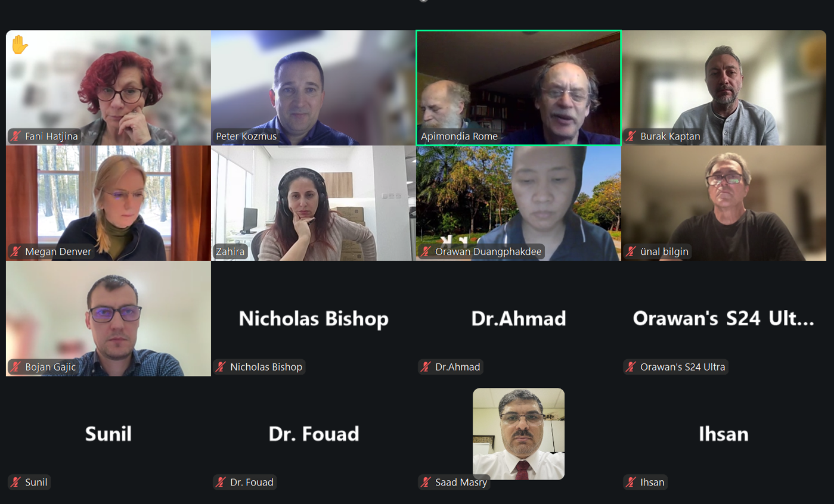Click muted mic icon beside ünal bilgin

click(x=631, y=251)
